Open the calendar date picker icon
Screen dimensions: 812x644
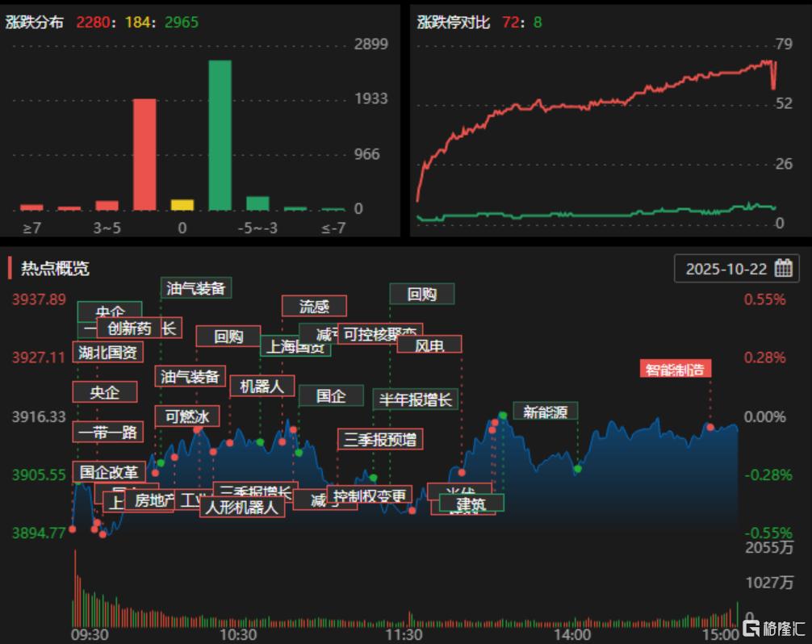(783, 269)
